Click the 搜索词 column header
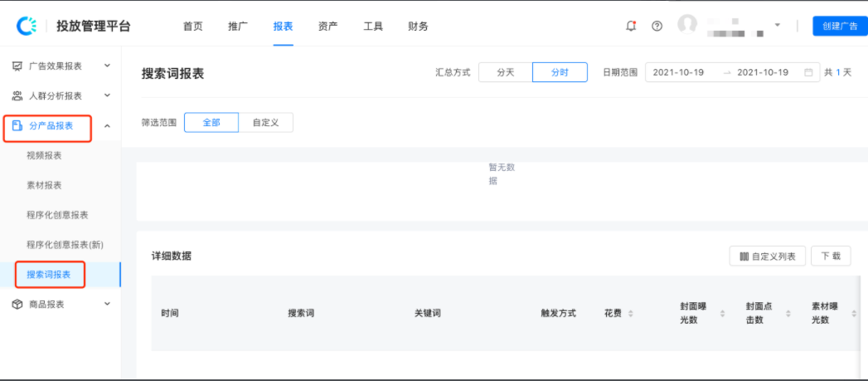Viewport: 868px width, 381px height. pyautogui.click(x=301, y=313)
